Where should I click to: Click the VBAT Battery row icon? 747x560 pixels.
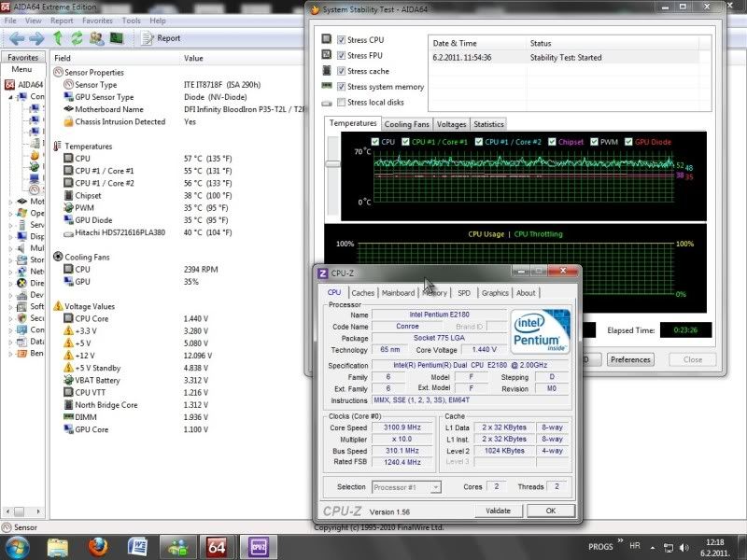[x=68, y=380]
